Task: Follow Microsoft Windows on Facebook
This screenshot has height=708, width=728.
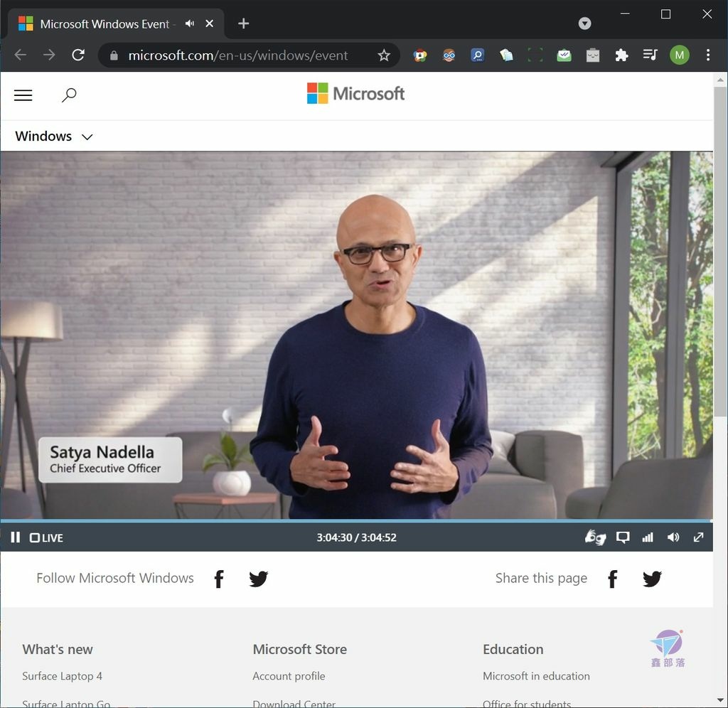Action: coord(219,579)
